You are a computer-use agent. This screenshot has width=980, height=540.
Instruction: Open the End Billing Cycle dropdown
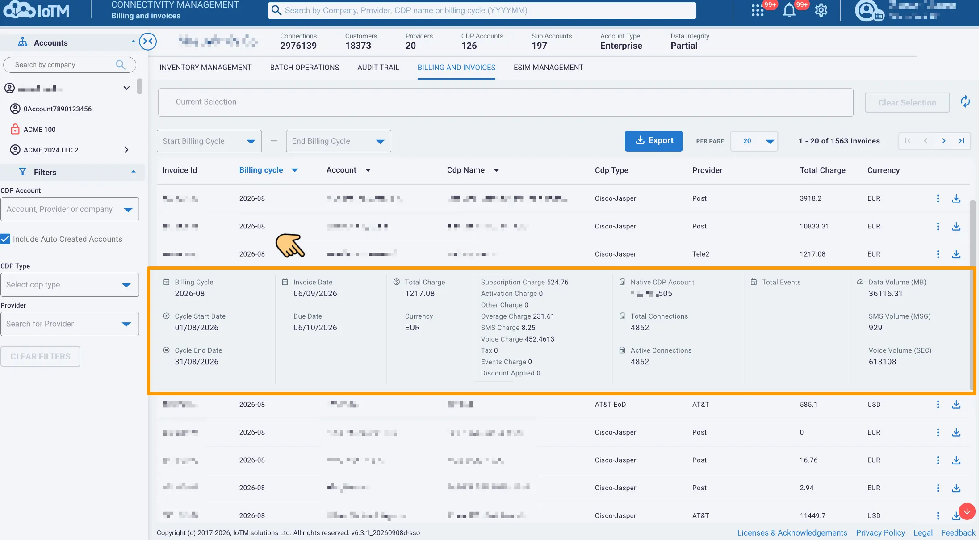(339, 141)
